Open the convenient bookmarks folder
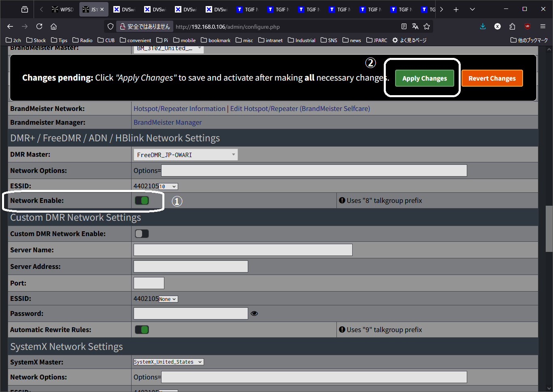This screenshot has width=553, height=392. pyautogui.click(x=135, y=40)
